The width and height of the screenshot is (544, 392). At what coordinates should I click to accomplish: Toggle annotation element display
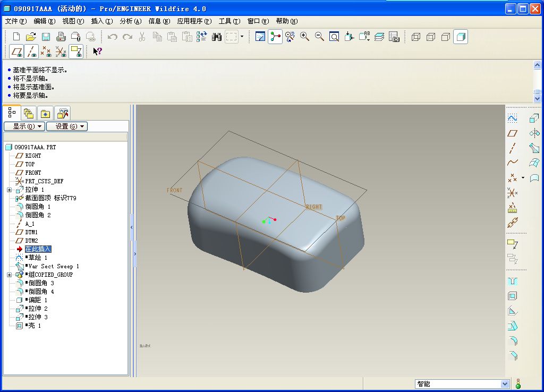76,52
